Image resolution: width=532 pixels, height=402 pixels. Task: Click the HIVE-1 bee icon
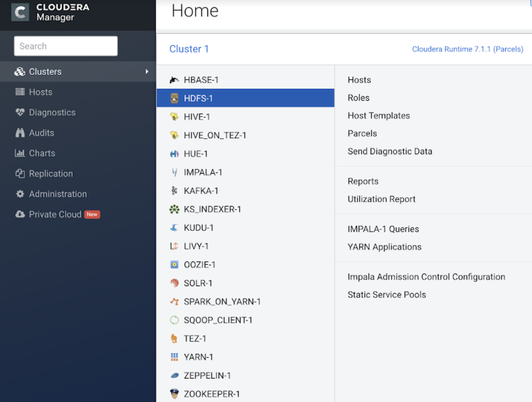174,117
